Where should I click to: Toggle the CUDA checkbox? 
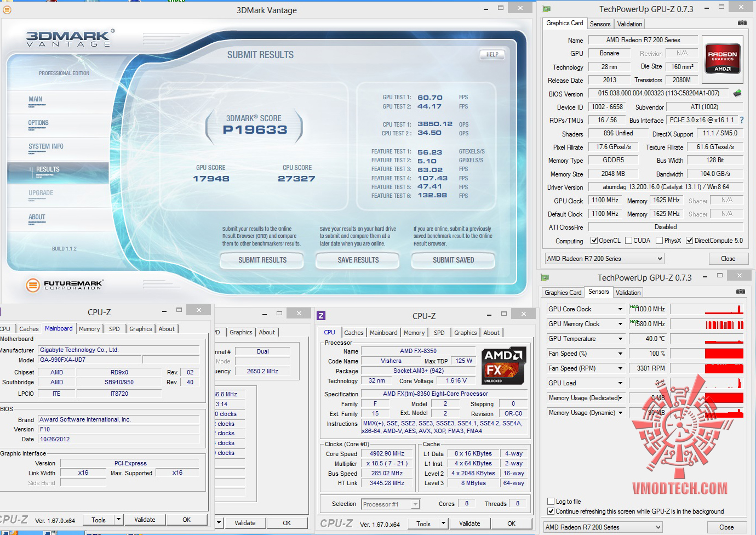click(x=628, y=241)
